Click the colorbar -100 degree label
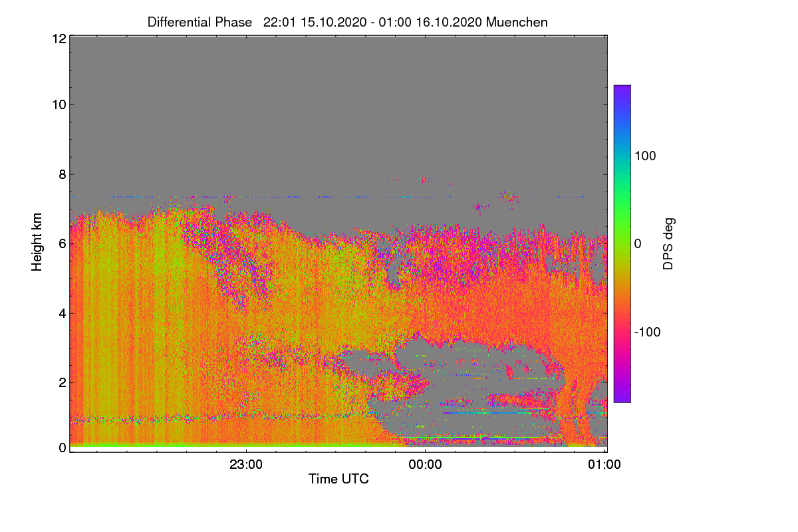The image size is (798, 532). coord(647,332)
